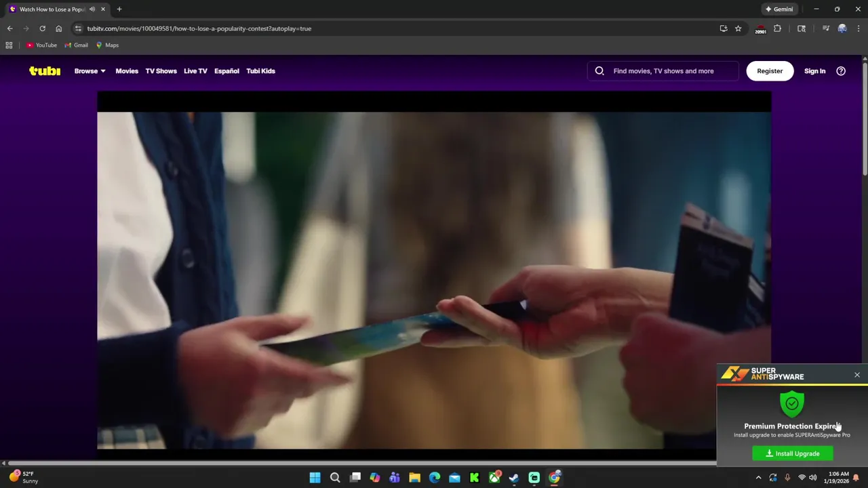Switch to Español content

point(226,70)
